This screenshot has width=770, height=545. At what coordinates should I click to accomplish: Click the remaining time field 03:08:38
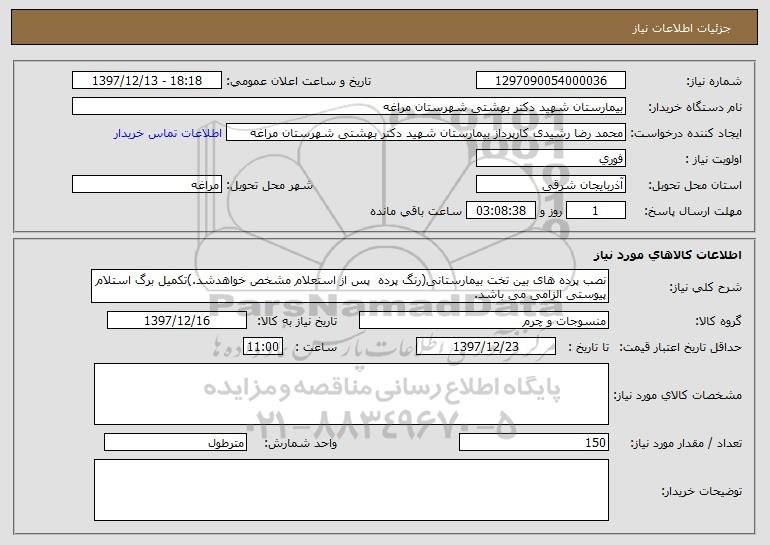500,210
